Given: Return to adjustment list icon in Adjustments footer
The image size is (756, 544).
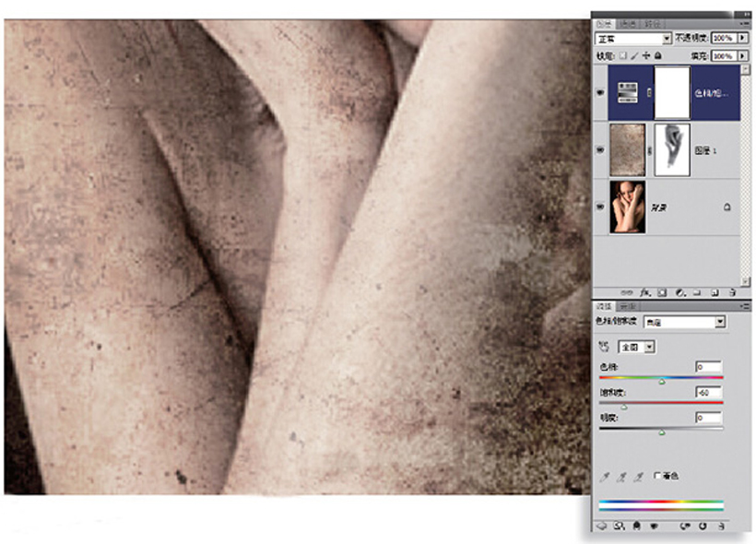Looking at the screenshot, I should point(602,526).
